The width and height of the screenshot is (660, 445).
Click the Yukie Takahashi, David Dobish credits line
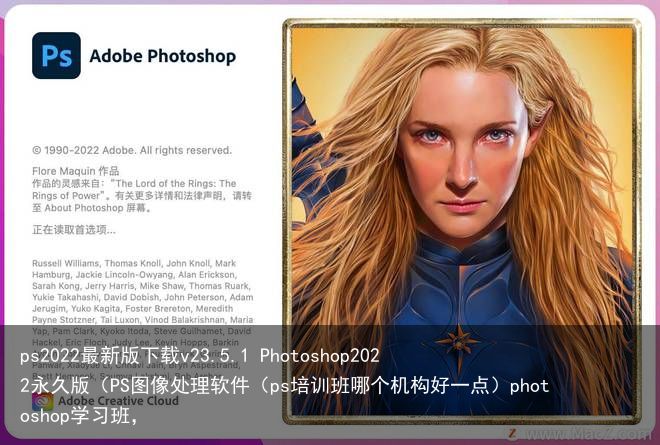[x=143, y=297]
